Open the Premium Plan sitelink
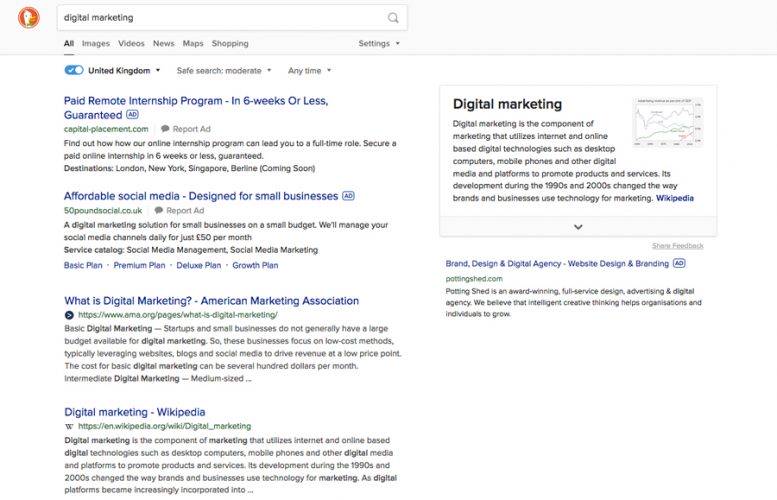Viewport: 777px width, 500px height. 139,265
